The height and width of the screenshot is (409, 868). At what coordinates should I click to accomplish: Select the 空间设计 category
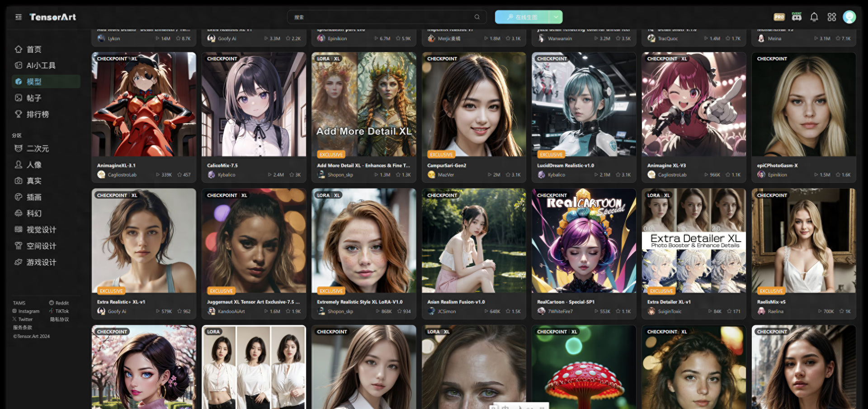46,246
